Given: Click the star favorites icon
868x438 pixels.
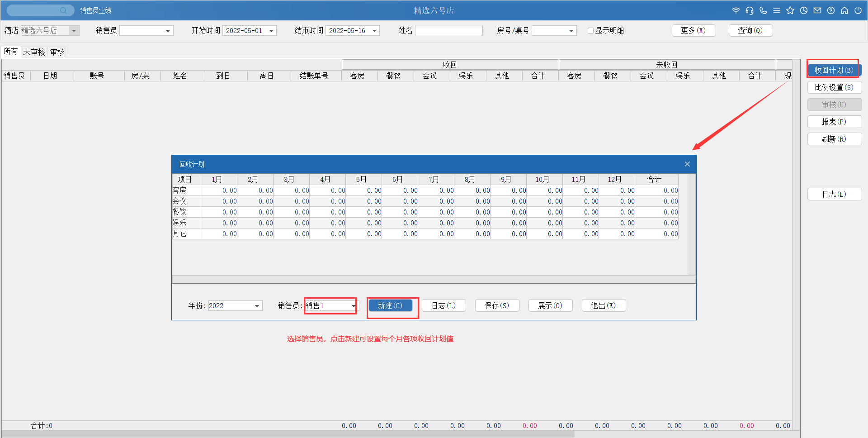Looking at the screenshot, I should click(x=790, y=10).
